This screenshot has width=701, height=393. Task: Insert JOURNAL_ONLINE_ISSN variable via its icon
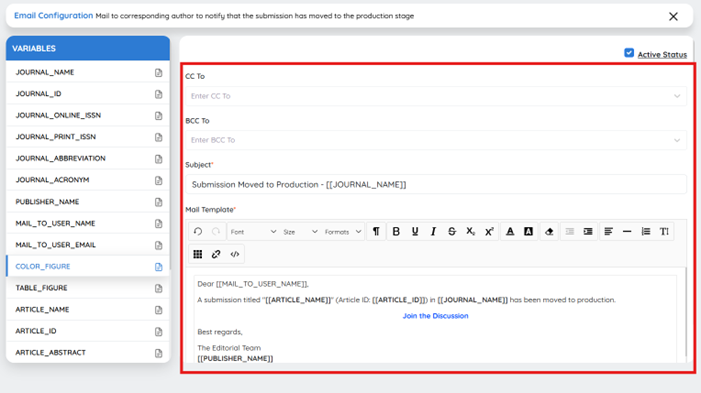[158, 116]
